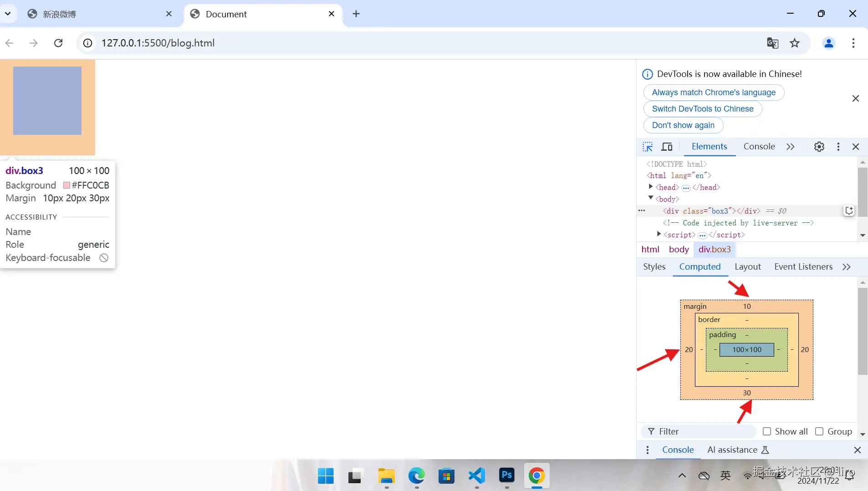Show hidden system tray icons
Image resolution: width=868 pixels, height=491 pixels.
[x=682, y=476]
